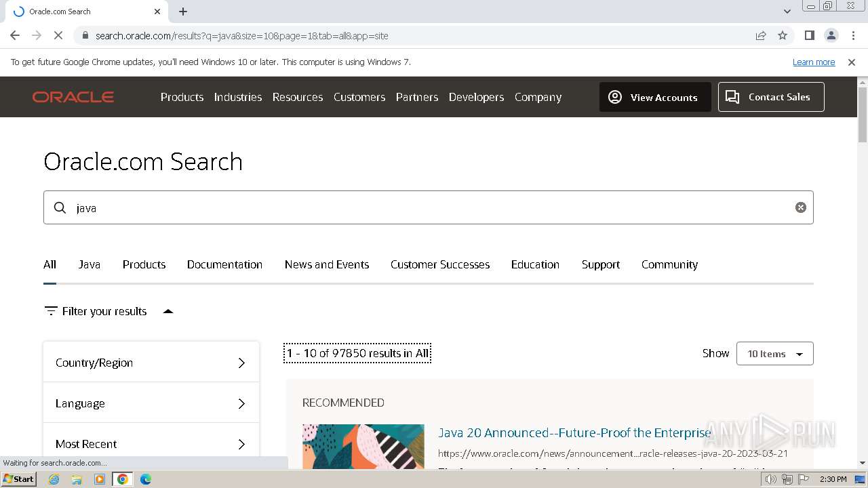Click the java search input field
Screen dimensions: 868x488
[428, 207]
